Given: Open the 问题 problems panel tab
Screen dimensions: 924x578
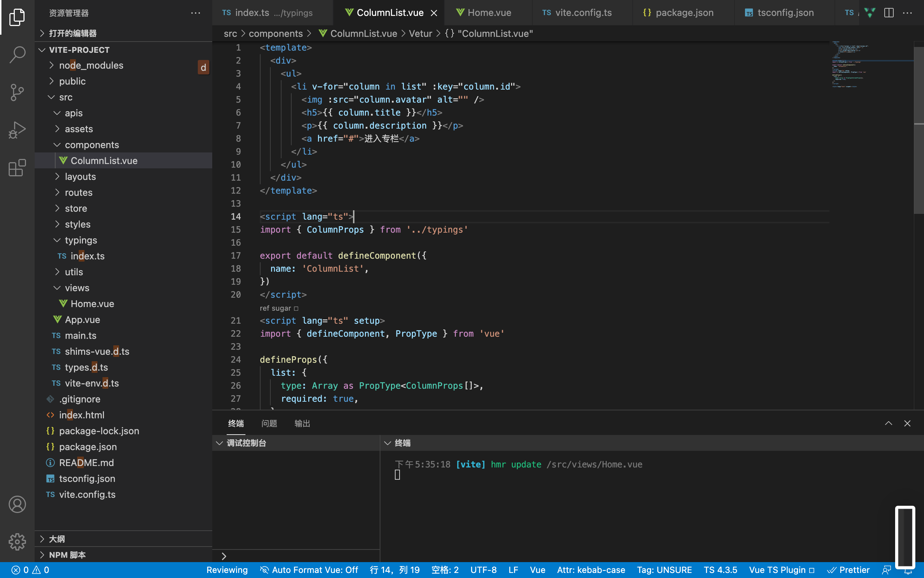Looking at the screenshot, I should pyautogui.click(x=269, y=423).
